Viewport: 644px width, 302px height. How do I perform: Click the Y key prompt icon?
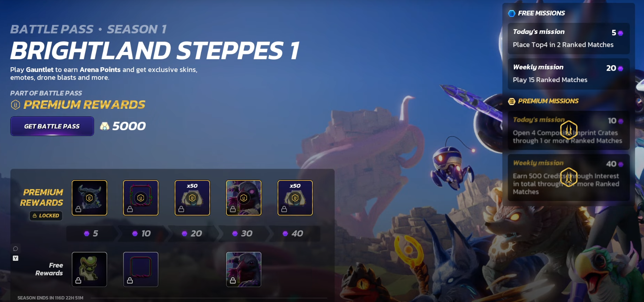[16, 258]
